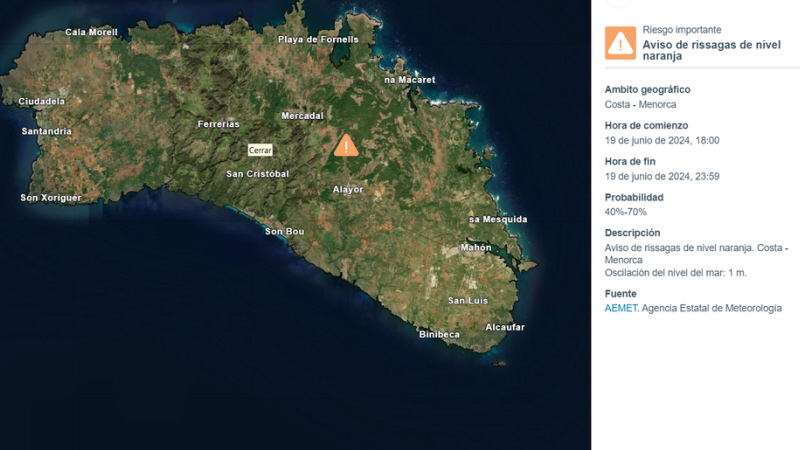Click the orange alert icon in the side panel
This screenshot has width=800, height=450.
620,43
